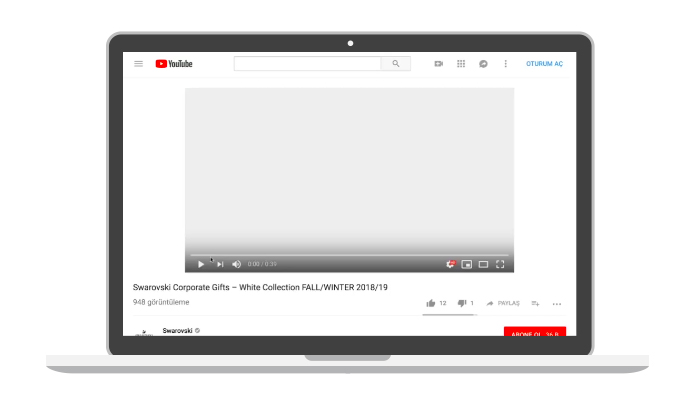
Task: Click the video progress bar
Action: click(x=349, y=255)
